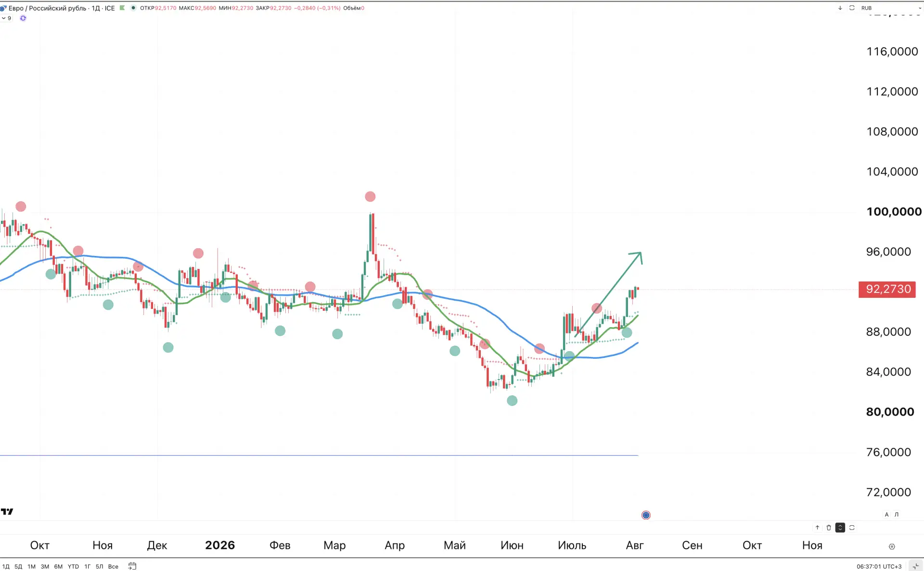924x571 pixels.
Task: Select the 5Л time range
Action: tap(99, 567)
